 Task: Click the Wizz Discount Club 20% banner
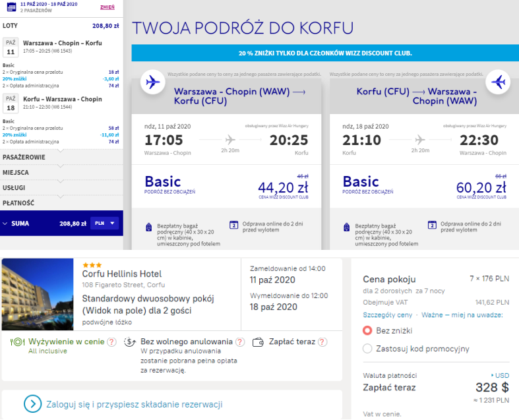pyautogui.click(x=325, y=53)
